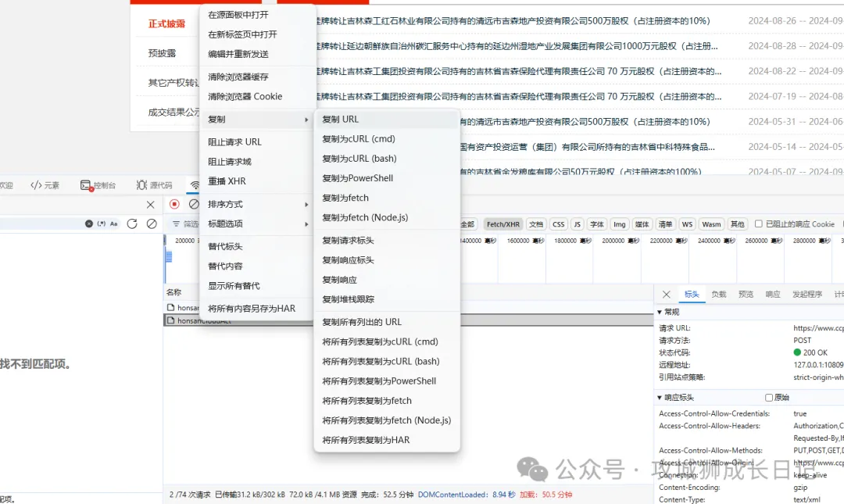Collapse the Response Headers section
This screenshot has width=844, height=504.
(660, 398)
